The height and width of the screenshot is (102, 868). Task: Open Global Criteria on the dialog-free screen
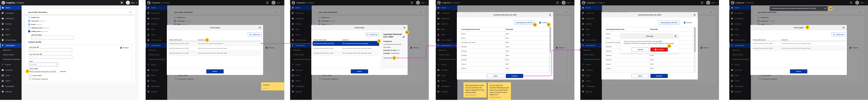pos(8,54)
